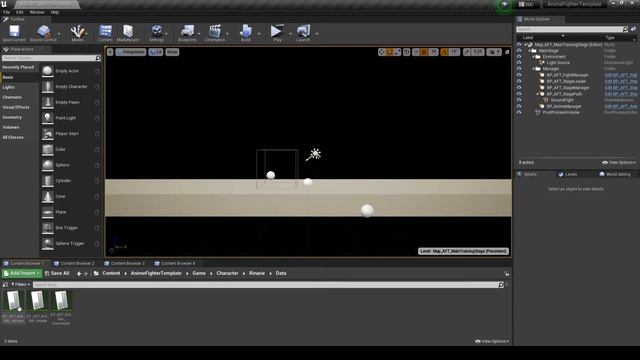Screen dimensions: 640x360
Task: Toggle visibility of BP_AFT_StageManager
Action: 519,88
